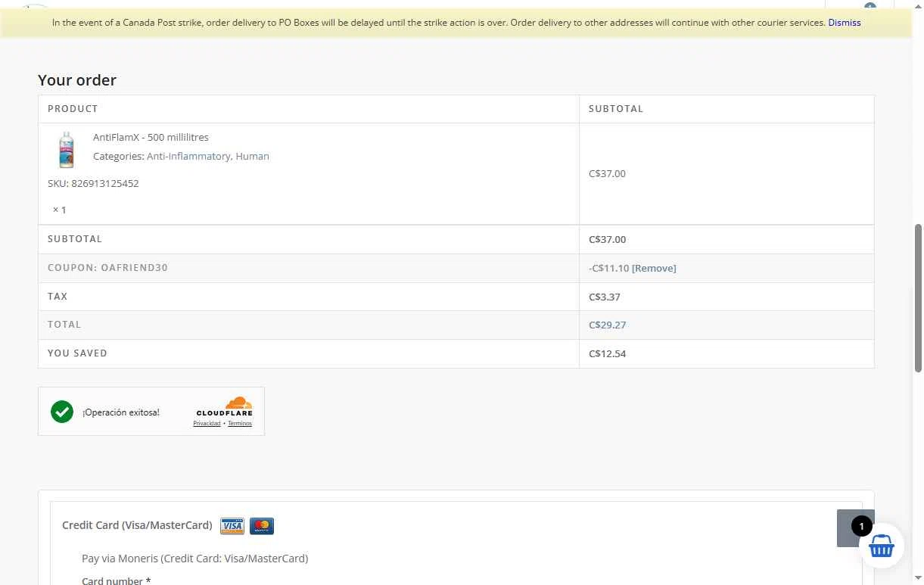The image size is (924, 585).
Task: Click the You Saved amount C$12.54
Action: coord(607,353)
